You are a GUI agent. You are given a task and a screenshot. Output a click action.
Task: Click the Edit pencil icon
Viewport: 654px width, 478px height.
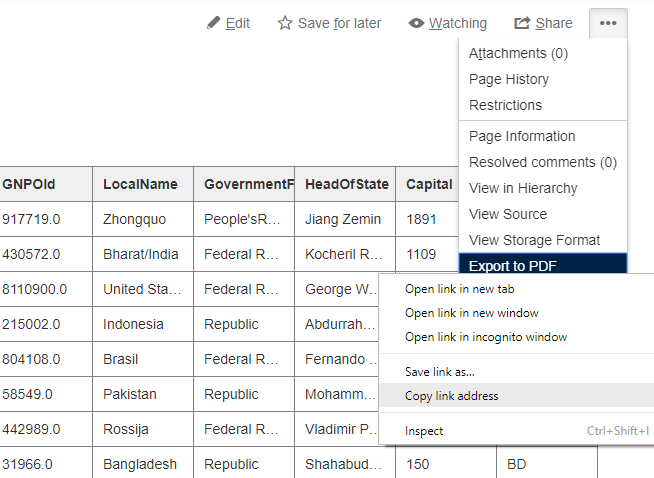213,23
